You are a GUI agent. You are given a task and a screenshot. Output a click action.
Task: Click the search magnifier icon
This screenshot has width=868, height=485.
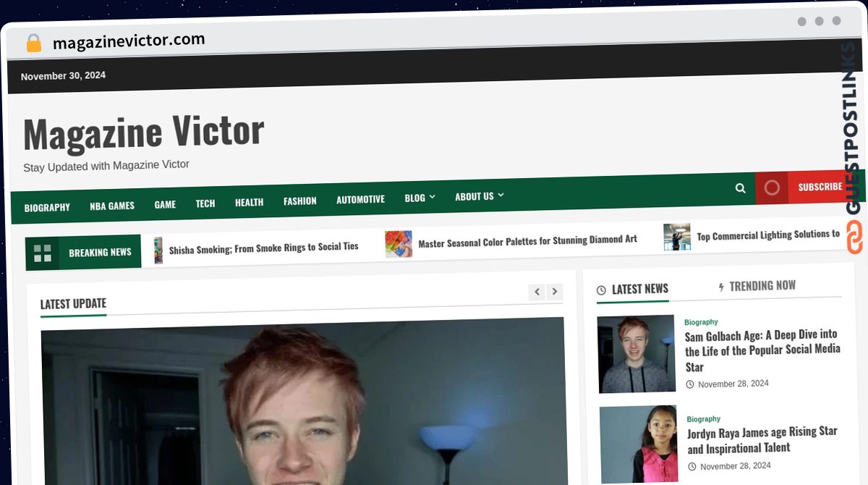coord(740,188)
